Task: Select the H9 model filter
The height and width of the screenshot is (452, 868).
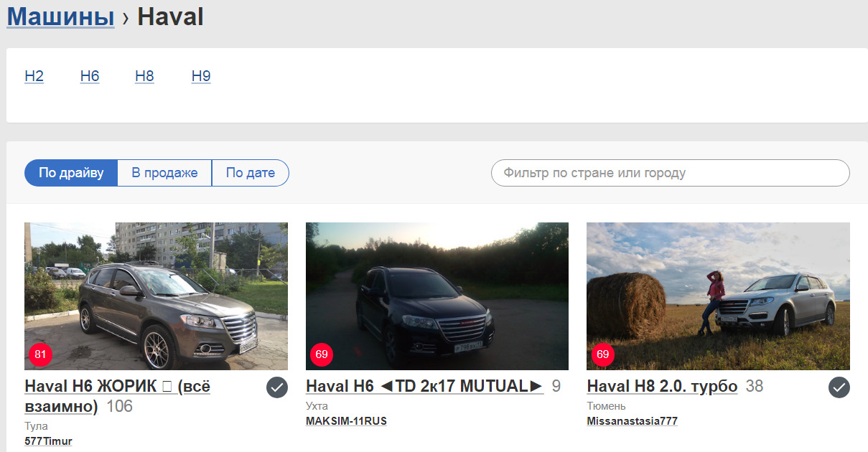Action: tap(200, 75)
